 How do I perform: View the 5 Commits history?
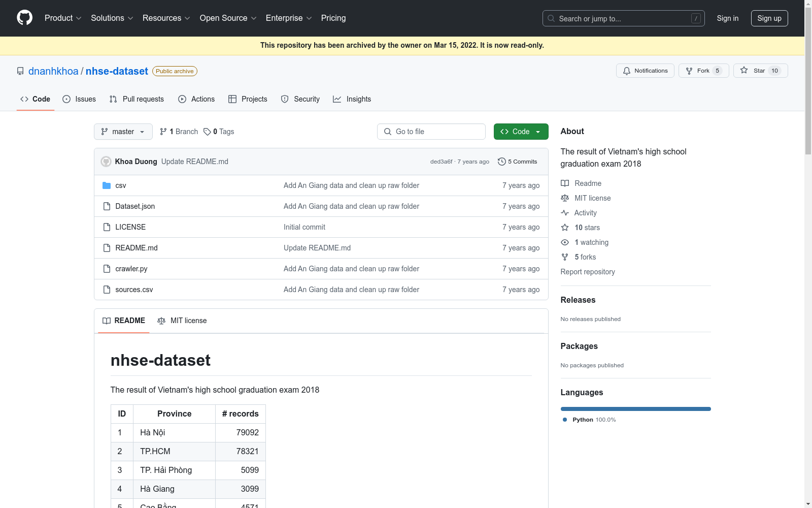click(518, 162)
